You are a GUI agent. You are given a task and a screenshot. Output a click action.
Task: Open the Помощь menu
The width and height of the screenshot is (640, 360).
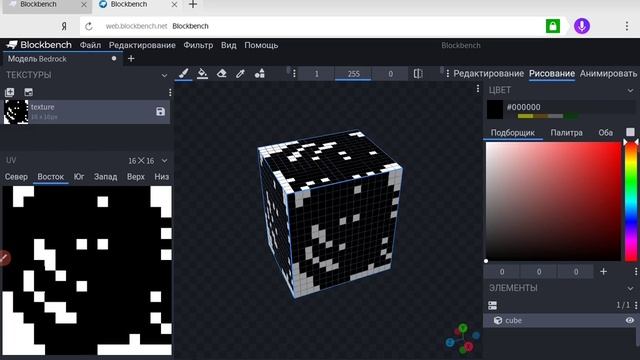click(261, 45)
